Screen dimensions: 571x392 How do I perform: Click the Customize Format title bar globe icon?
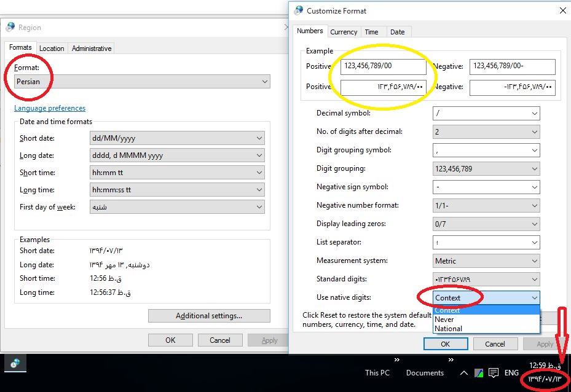pos(299,10)
